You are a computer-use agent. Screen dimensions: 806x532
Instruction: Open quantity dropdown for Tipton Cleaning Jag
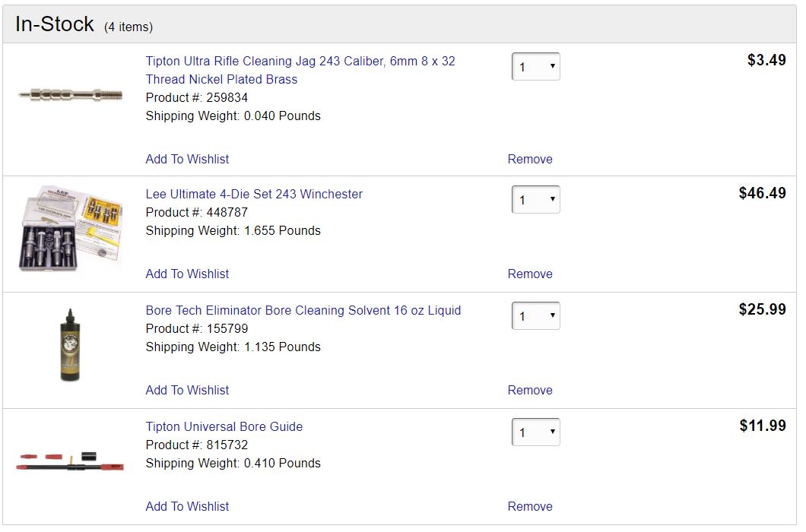pos(535,67)
